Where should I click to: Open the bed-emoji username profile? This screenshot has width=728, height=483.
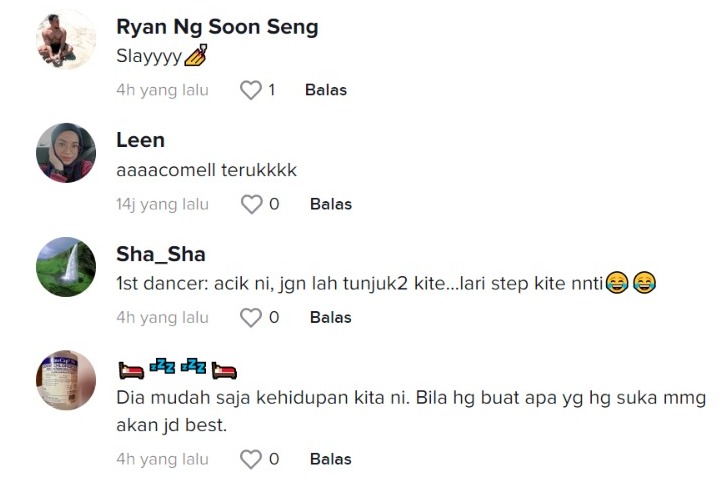pos(177,369)
